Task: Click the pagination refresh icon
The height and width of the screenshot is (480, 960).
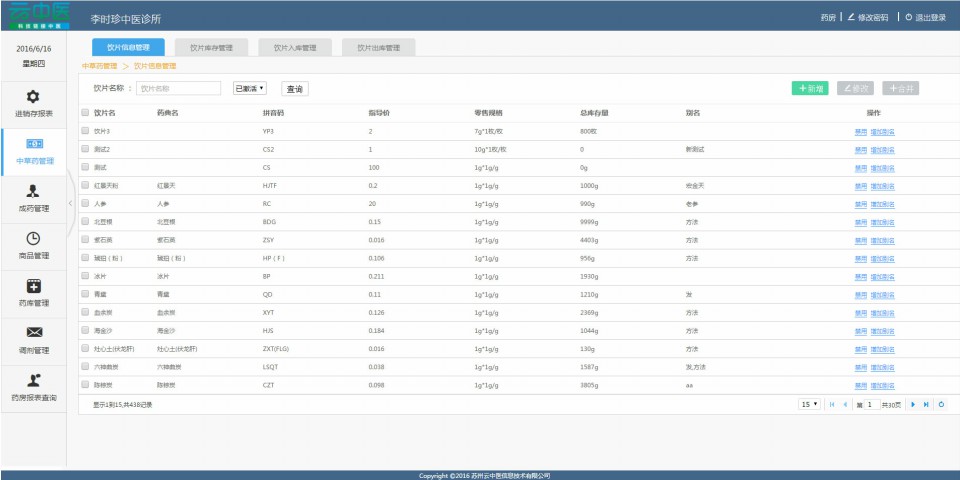Action: [941, 404]
